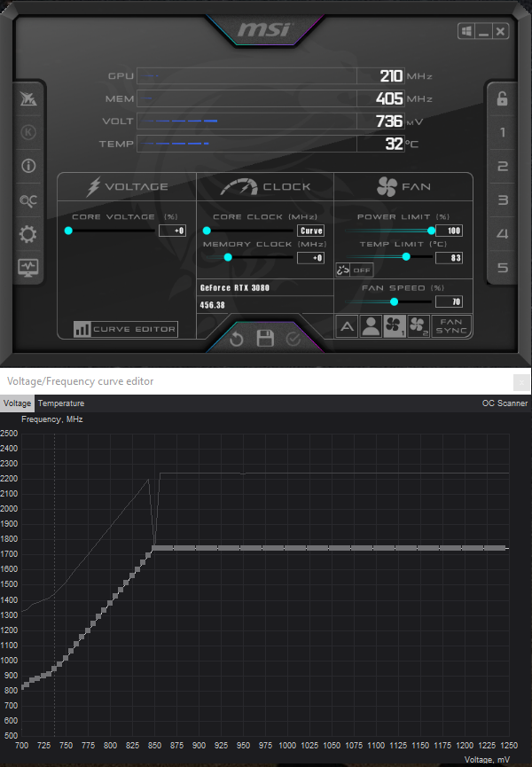The height and width of the screenshot is (767, 532).
Task: Toggle the profile lock icon
Action: click(x=502, y=98)
